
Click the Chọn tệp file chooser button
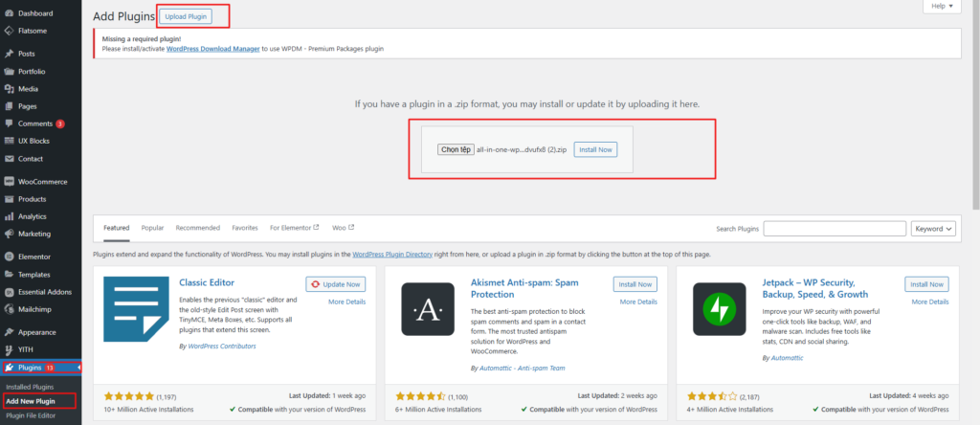(x=456, y=150)
